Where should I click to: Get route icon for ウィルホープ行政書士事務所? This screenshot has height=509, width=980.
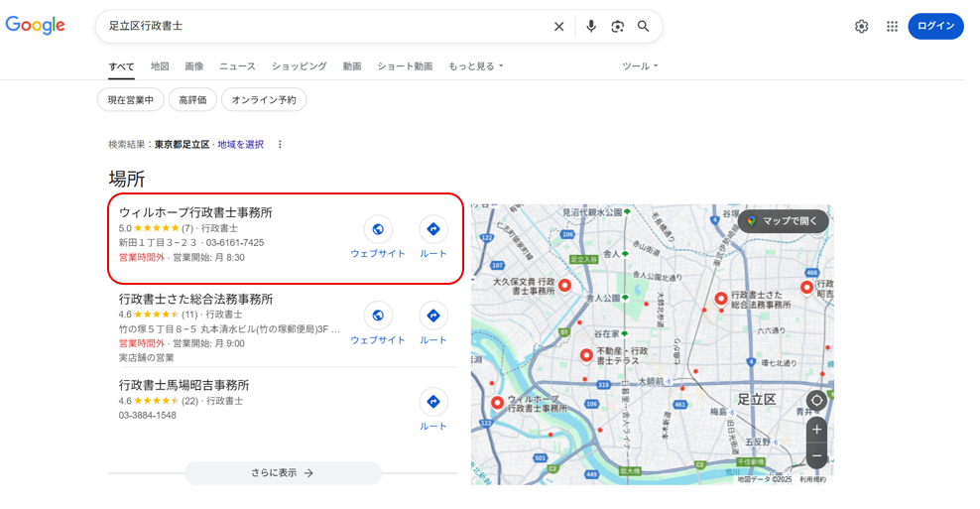click(x=433, y=229)
